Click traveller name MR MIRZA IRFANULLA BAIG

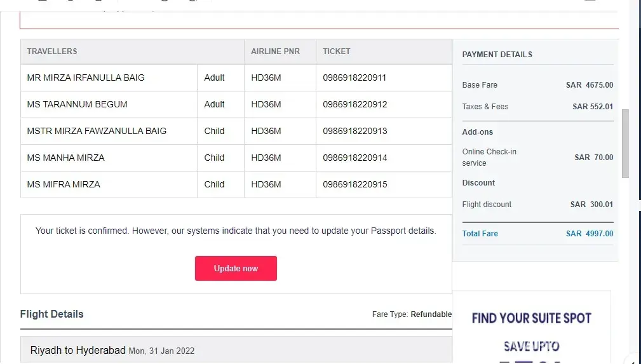tap(86, 78)
